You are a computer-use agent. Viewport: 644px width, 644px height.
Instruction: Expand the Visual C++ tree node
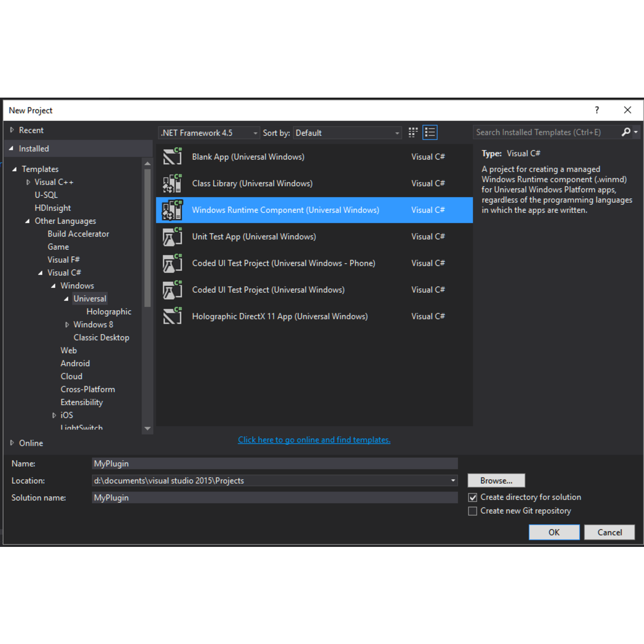pyautogui.click(x=28, y=182)
